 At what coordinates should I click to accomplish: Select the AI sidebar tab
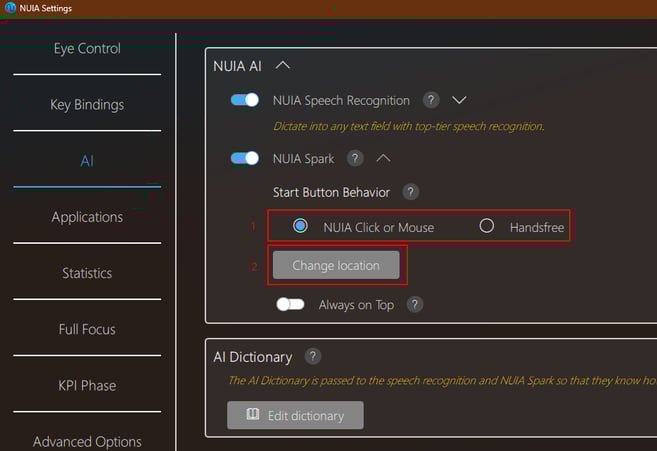[87, 161]
